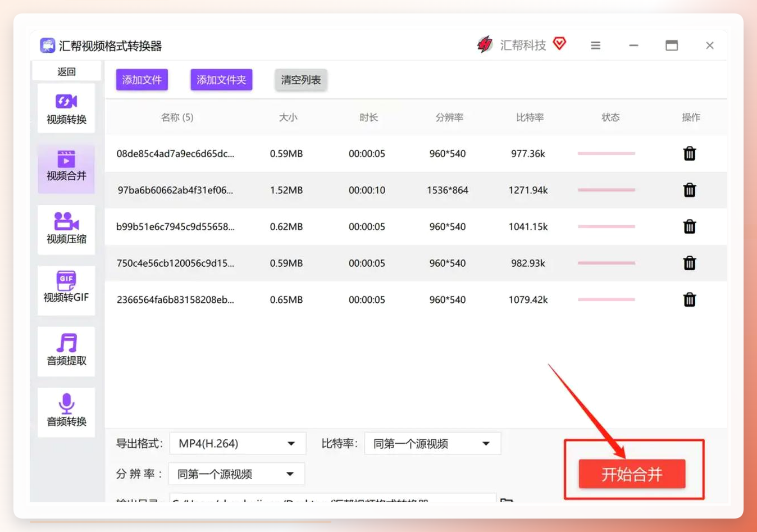Click the trash icon for b99b51e6c7945c9d55658
This screenshot has height=532, width=757.
690,226
